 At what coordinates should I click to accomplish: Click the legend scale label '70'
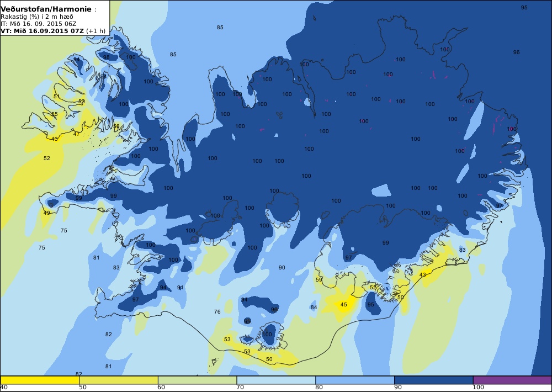tap(240, 388)
